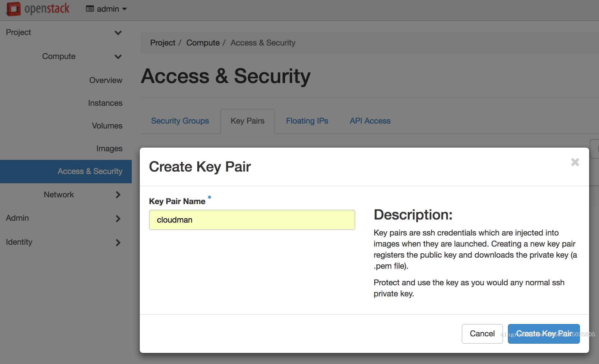Click the OpenStack logo icon
599x364 pixels.
pos(14,8)
